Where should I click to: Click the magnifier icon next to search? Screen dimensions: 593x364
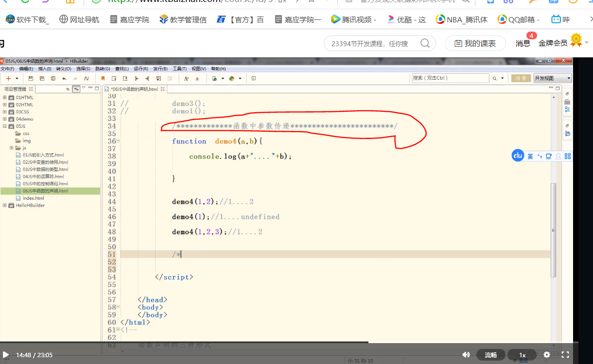coord(495,78)
